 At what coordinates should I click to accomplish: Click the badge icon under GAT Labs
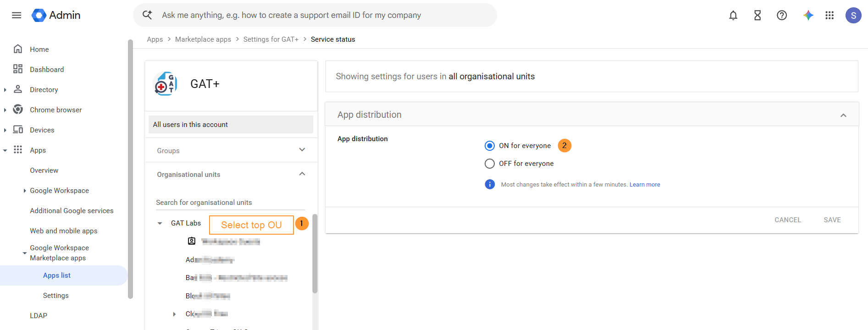coord(192,241)
